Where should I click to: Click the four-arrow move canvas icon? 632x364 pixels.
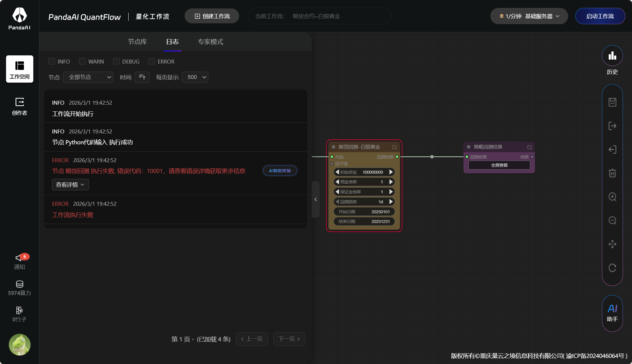coord(612,244)
